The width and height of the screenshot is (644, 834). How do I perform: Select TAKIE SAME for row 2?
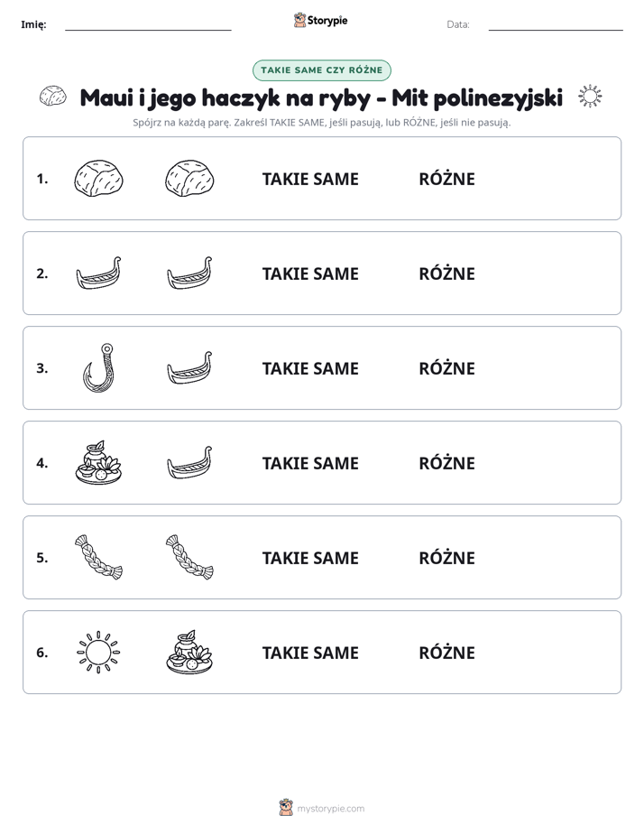(310, 273)
